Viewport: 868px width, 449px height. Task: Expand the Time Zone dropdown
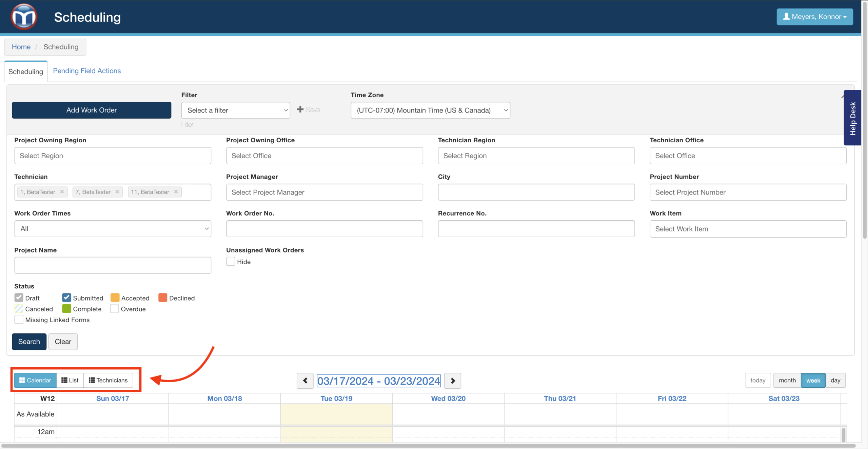(x=430, y=110)
